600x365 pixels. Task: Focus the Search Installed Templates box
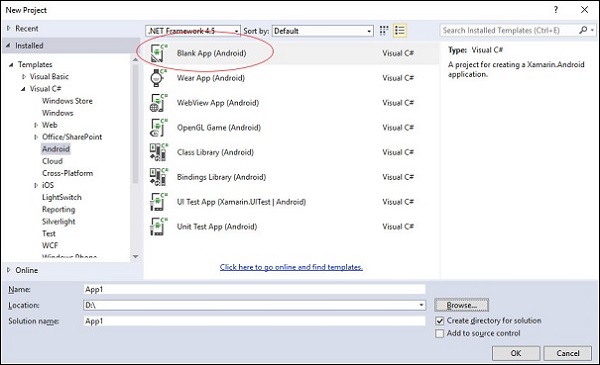pos(509,30)
